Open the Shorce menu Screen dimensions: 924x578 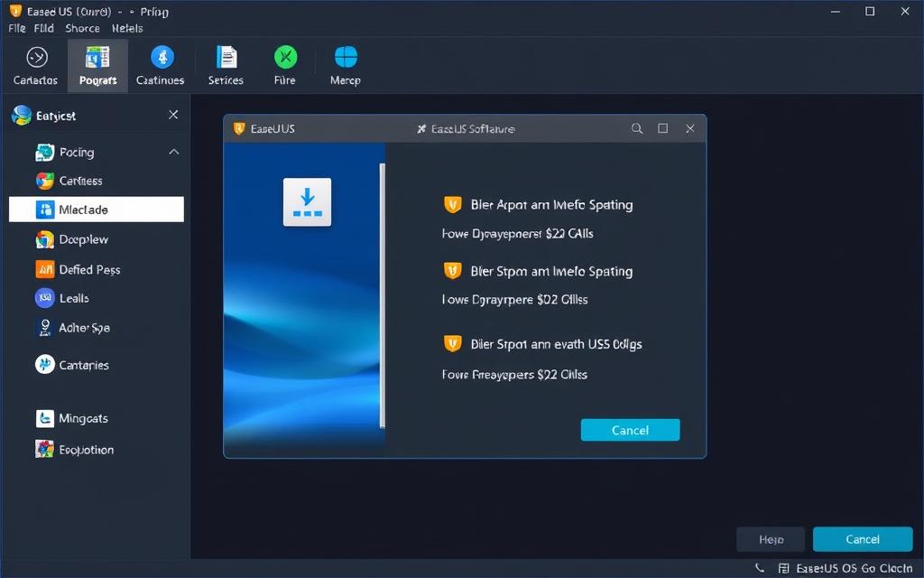pyautogui.click(x=82, y=28)
